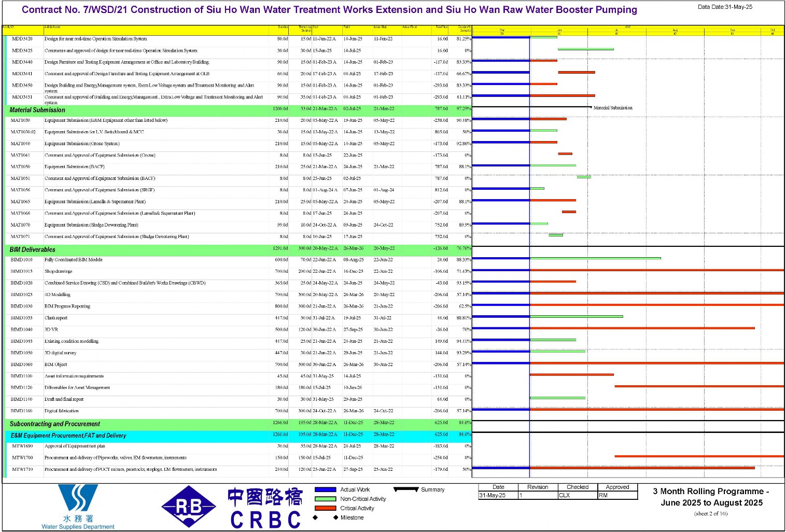Select the '4D Modelling' activity name
The image size is (786, 532).
coord(57,295)
